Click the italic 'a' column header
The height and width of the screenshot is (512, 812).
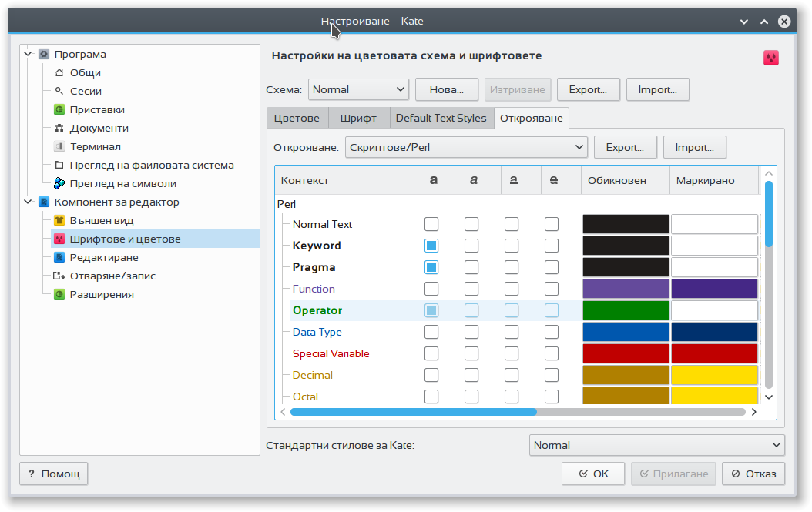tap(474, 180)
